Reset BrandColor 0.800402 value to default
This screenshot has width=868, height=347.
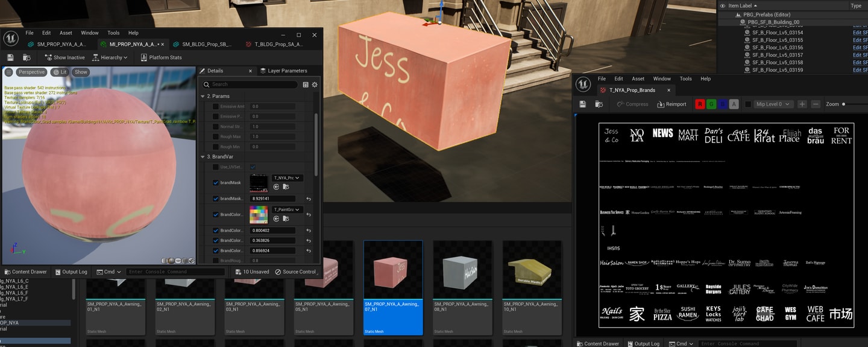(308, 231)
